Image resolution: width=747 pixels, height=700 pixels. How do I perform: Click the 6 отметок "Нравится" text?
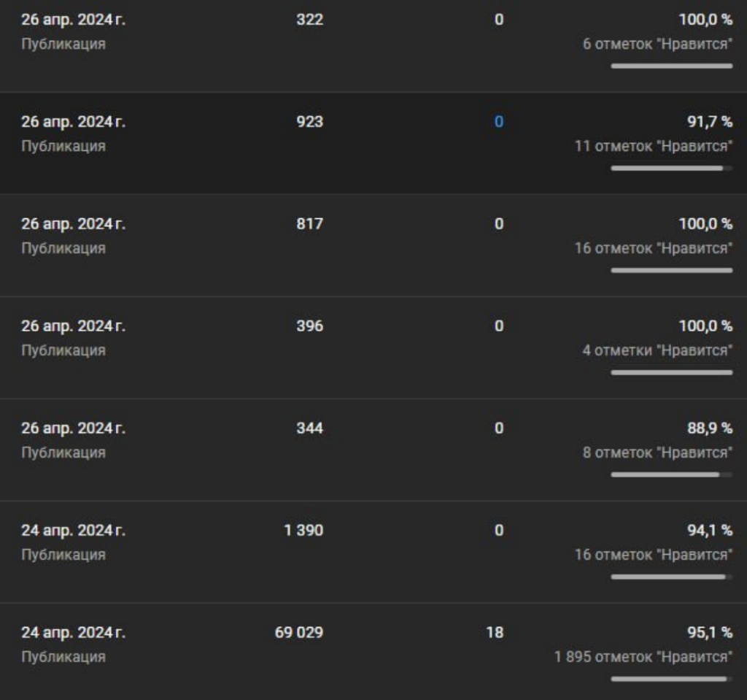(657, 44)
